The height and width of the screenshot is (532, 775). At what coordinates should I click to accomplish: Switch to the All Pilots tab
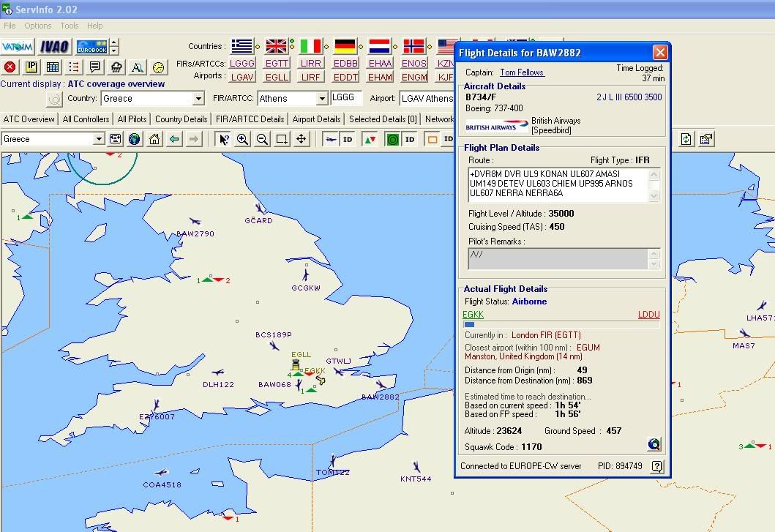coord(132,119)
